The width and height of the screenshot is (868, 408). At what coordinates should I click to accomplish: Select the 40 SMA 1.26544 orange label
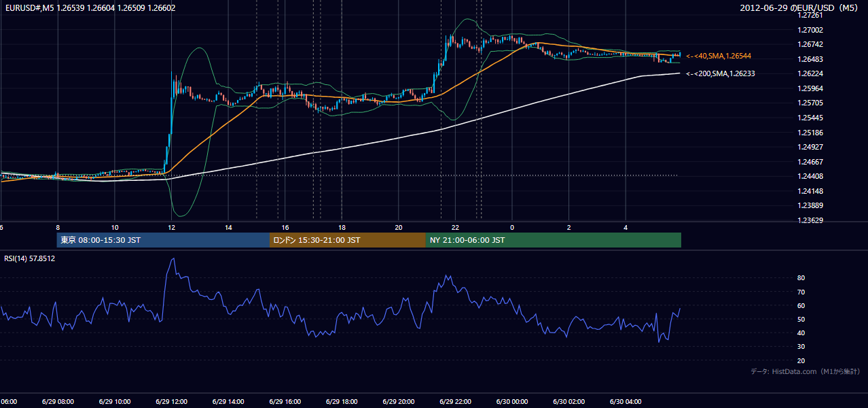pyautogui.click(x=719, y=56)
